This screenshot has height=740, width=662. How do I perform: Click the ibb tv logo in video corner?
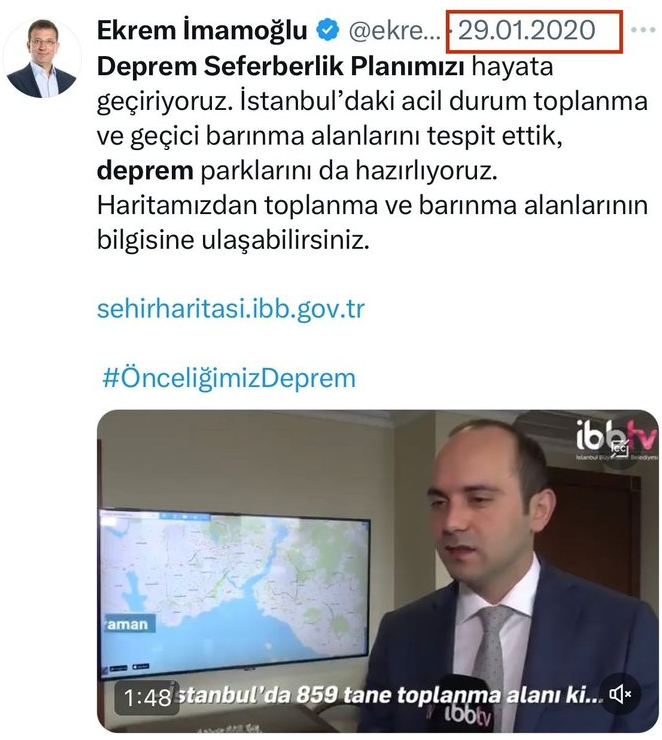[x=616, y=441]
